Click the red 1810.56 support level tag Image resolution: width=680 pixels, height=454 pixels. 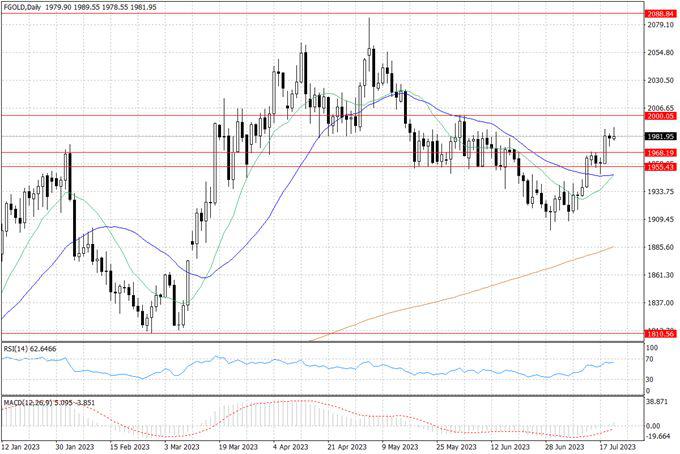coord(656,334)
